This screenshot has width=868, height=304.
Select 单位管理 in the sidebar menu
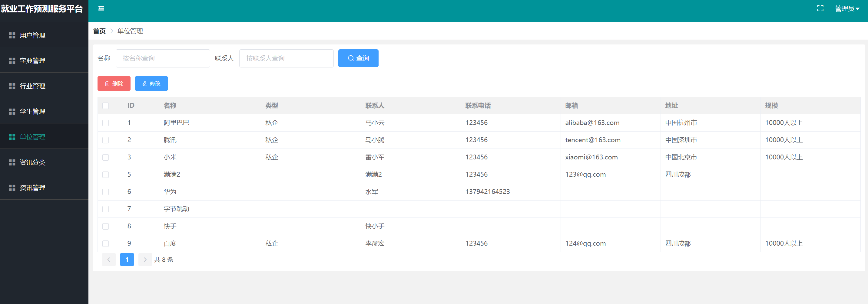point(32,137)
